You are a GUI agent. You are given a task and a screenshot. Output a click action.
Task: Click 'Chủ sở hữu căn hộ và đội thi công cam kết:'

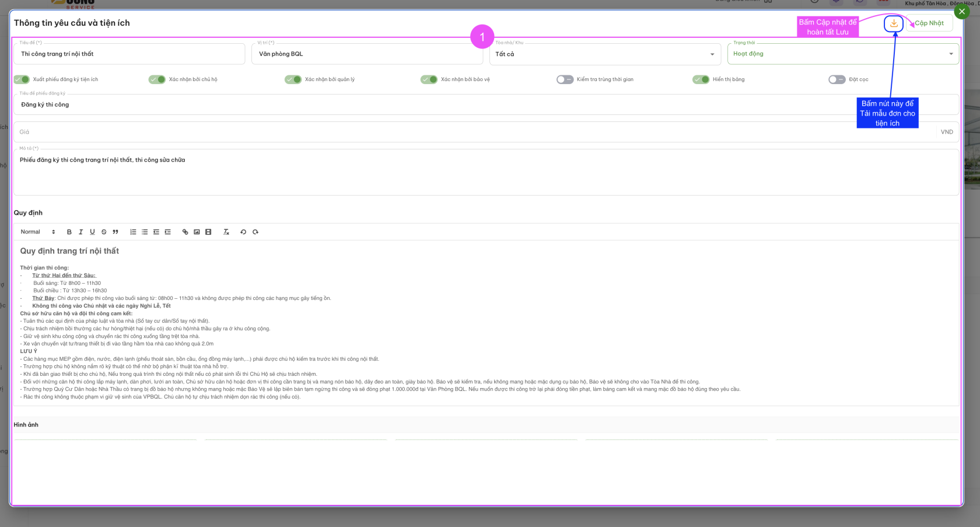point(76,313)
